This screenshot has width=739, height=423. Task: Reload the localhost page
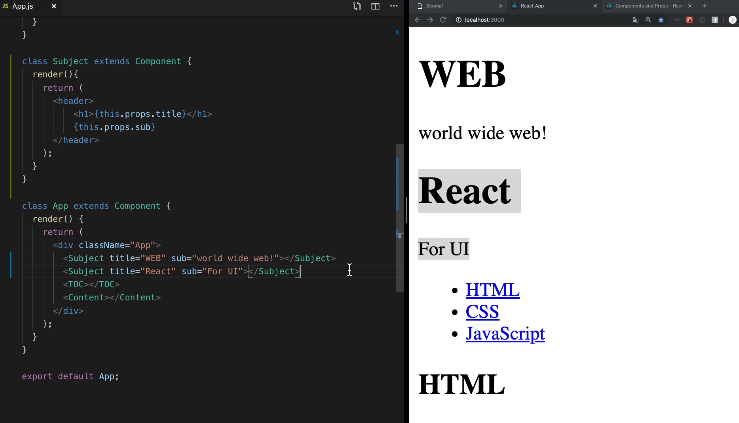(443, 20)
